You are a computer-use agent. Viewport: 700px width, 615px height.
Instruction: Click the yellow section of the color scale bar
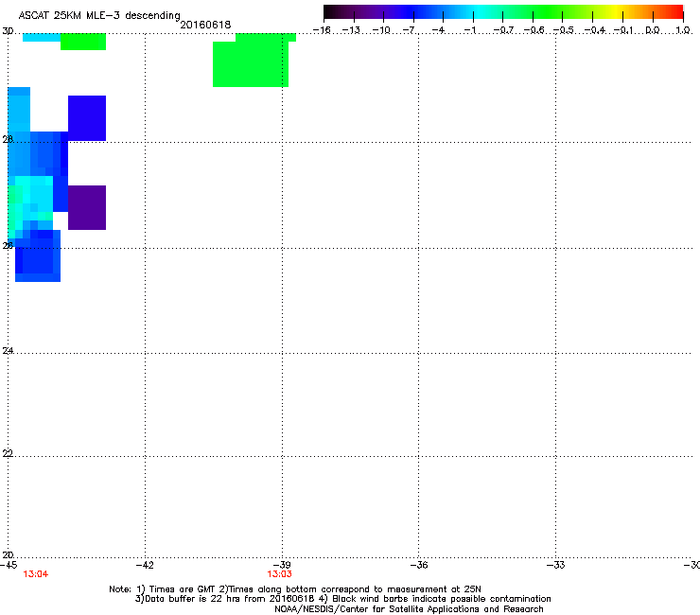tap(616, 12)
